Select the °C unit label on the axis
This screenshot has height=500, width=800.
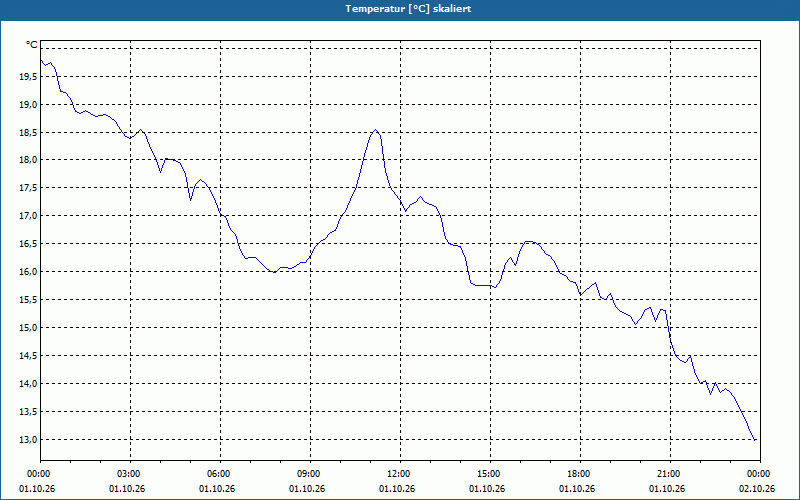32,45
